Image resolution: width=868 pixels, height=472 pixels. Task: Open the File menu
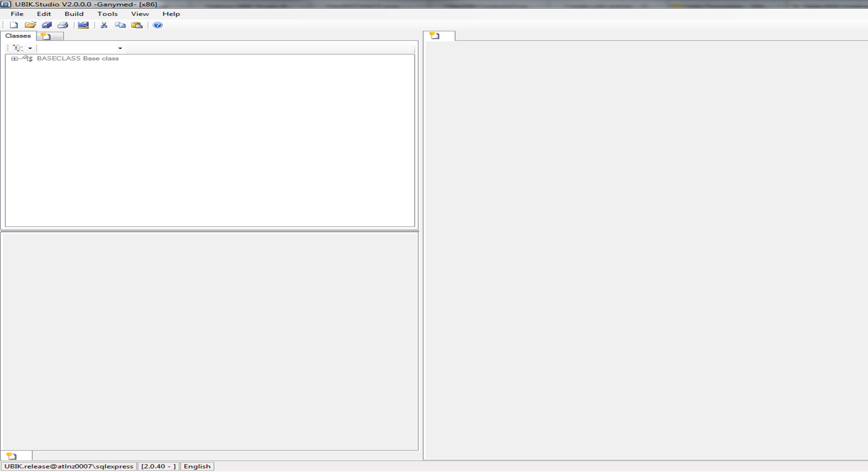17,14
